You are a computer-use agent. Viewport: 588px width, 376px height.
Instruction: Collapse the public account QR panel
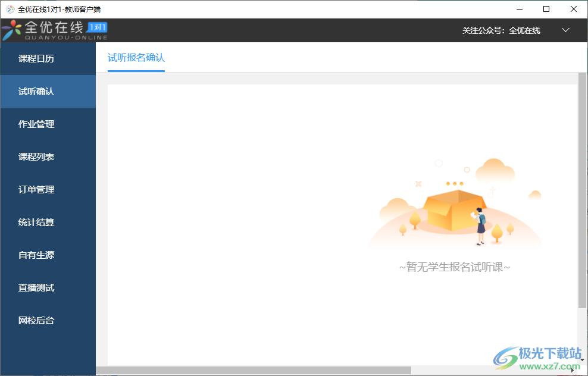tap(565, 29)
